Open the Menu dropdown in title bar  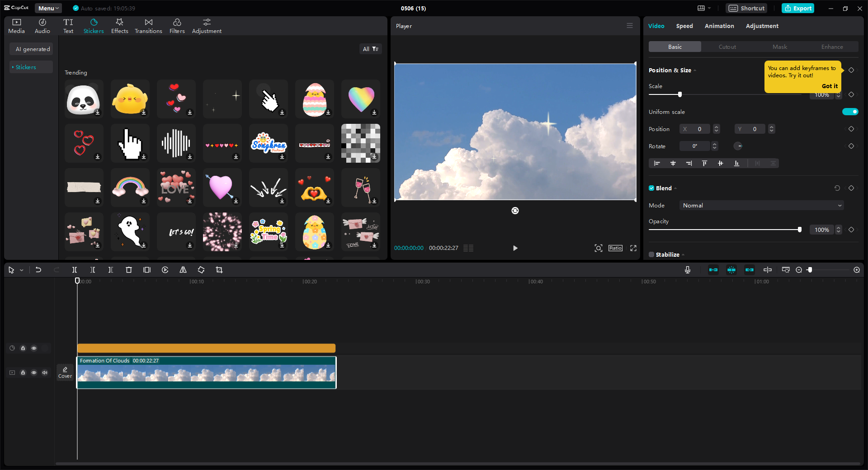point(48,8)
